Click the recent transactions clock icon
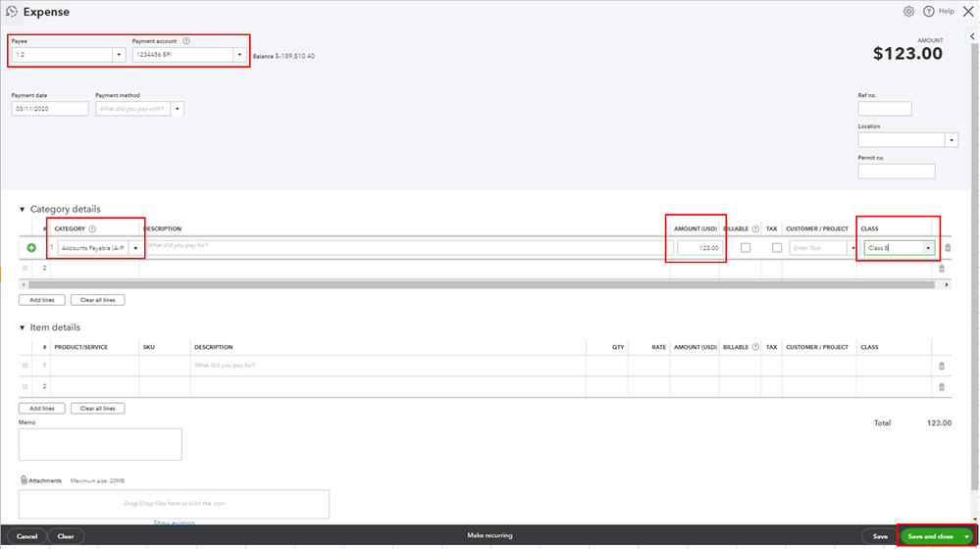Screen dimensions: 980x549 point(11,12)
